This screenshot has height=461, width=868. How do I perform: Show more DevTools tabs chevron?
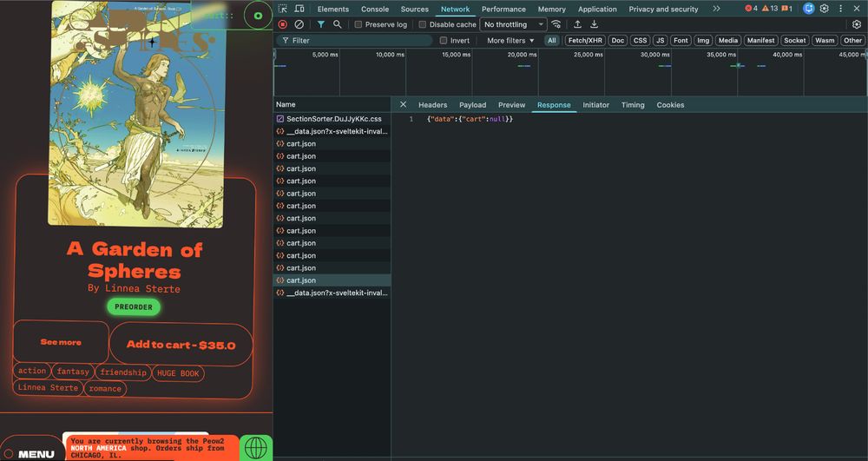[x=716, y=9]
